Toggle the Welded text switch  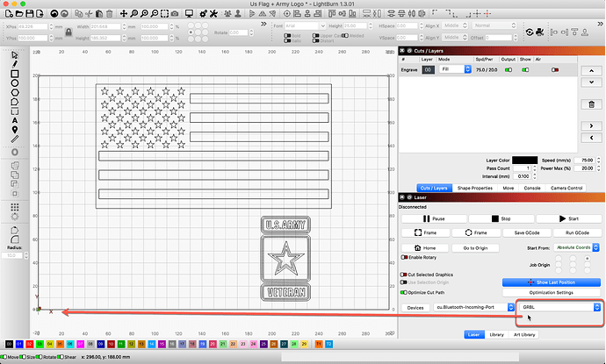pyautogui.click(x=345, y=35)
